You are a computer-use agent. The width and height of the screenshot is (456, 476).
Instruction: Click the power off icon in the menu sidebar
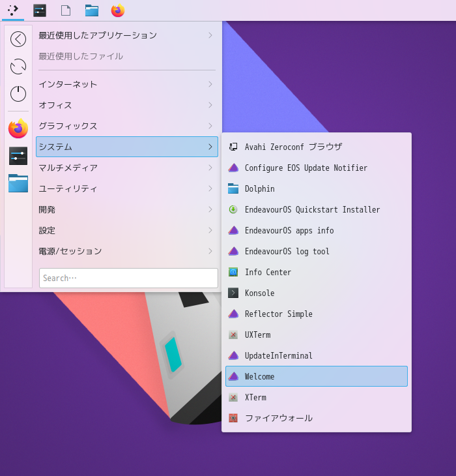click(18, 93)
